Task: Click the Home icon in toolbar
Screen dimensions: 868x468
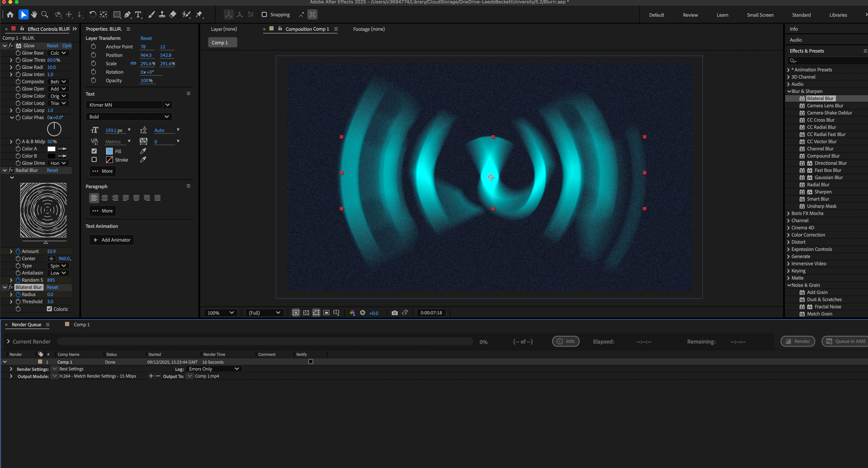Action: (x=10, y=15)
